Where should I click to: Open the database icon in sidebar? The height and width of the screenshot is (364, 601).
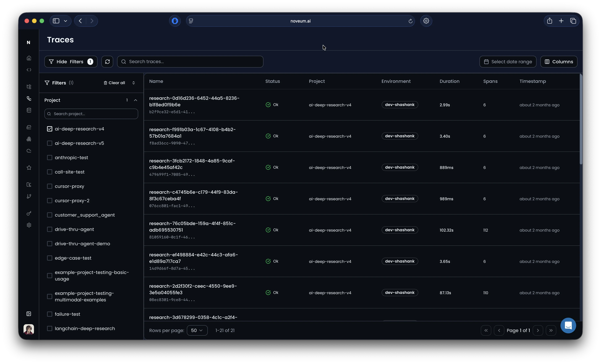[x=29, y=110]
